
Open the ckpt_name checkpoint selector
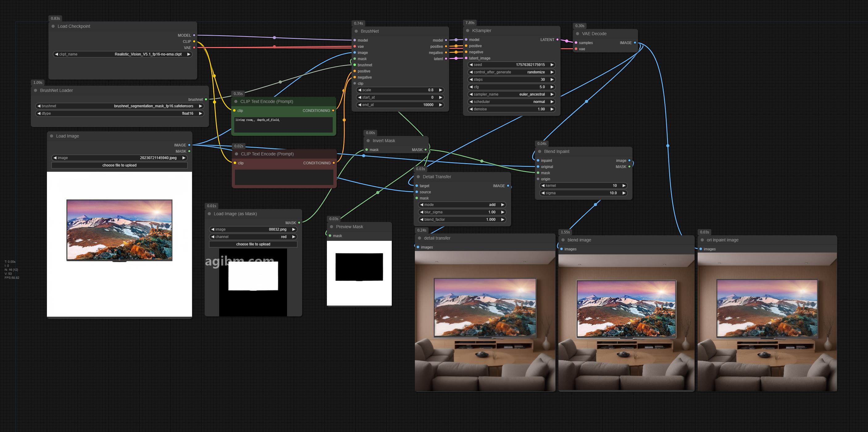point(123,54)
